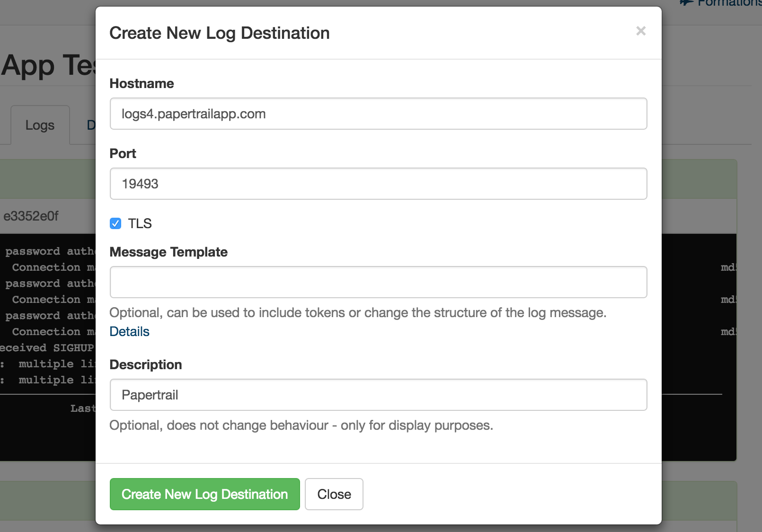Click the Close button in the dialog footer

click(334, 494)
